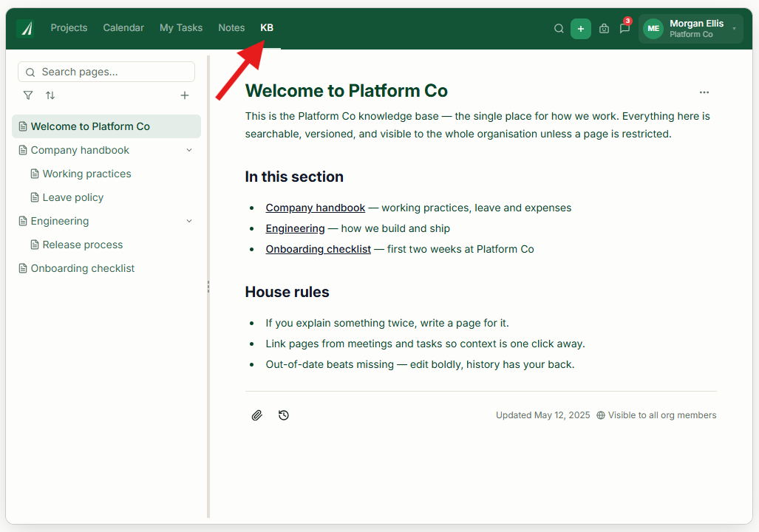Open Onboarding checklist in sidebar
Screen dimensions: 759x532
pyautogui.click(x=106, y=269)
